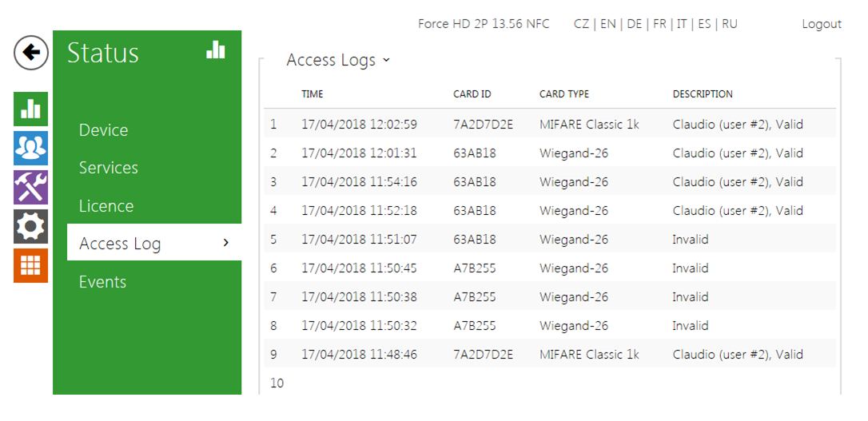Go to the Licence page

(106, 206)
